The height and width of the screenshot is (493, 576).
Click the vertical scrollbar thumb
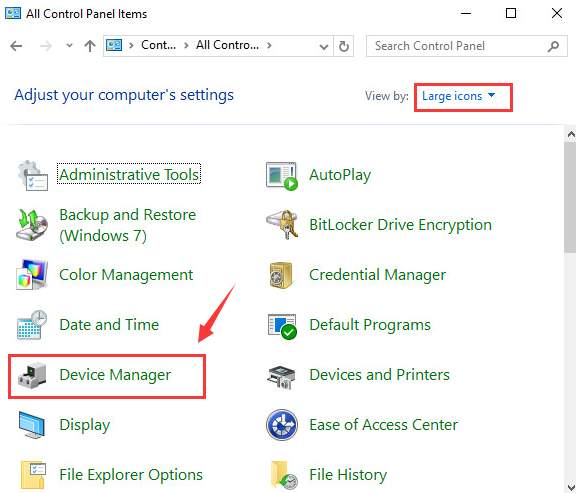[570, 198]
